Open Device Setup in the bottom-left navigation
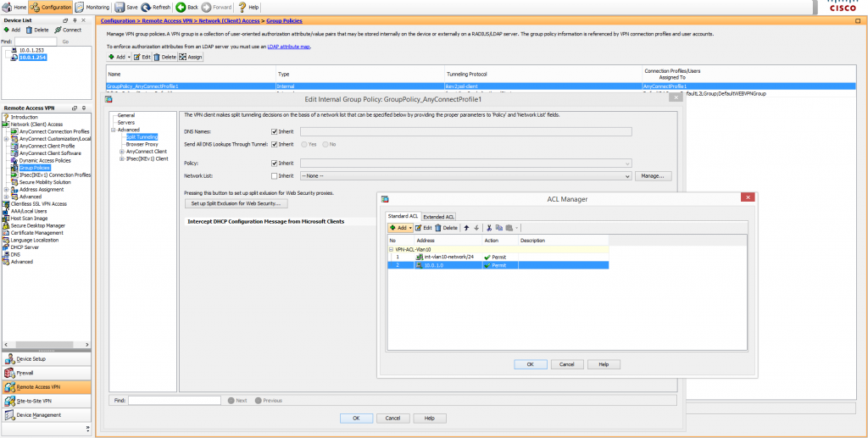This screenshot has width=868, height=438. [x=47, y=359]
